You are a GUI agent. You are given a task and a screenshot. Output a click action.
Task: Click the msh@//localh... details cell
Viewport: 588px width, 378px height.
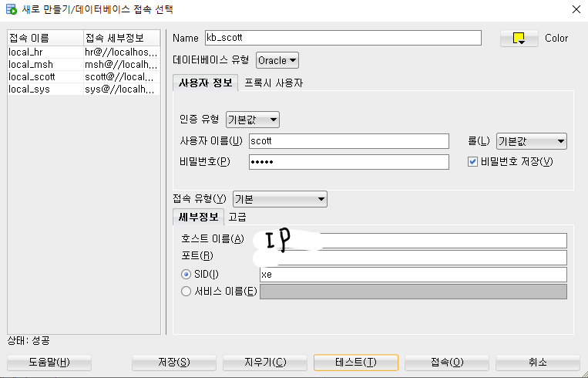[122, 65]
